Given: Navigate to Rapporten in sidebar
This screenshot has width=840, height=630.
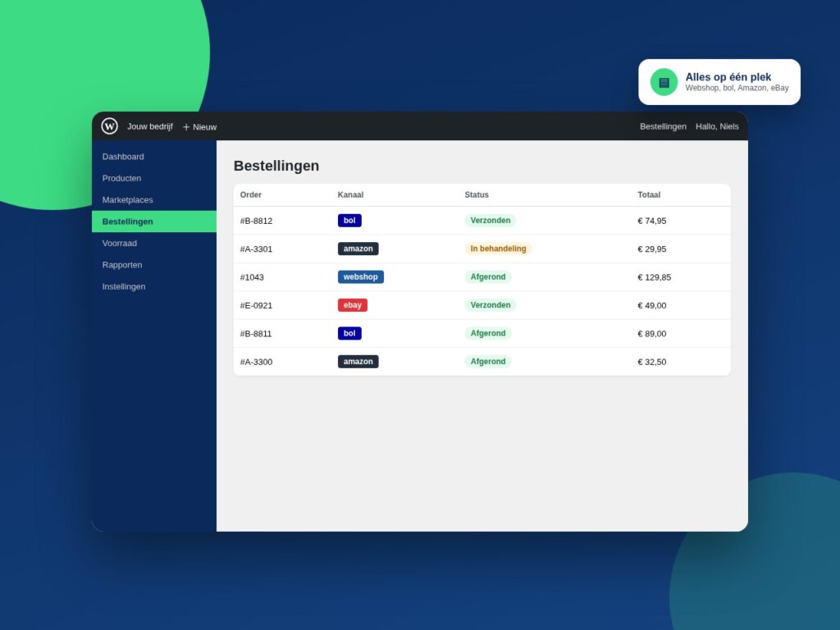Looking at the screenshot, I should (x=154, y=265).
